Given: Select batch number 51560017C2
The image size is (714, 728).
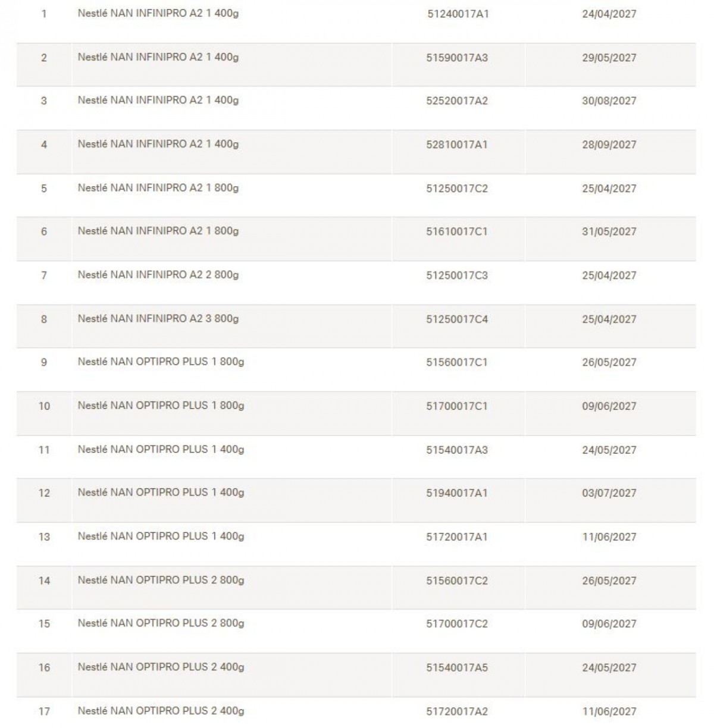Looking at the screenshot, I should click(457, 580).
